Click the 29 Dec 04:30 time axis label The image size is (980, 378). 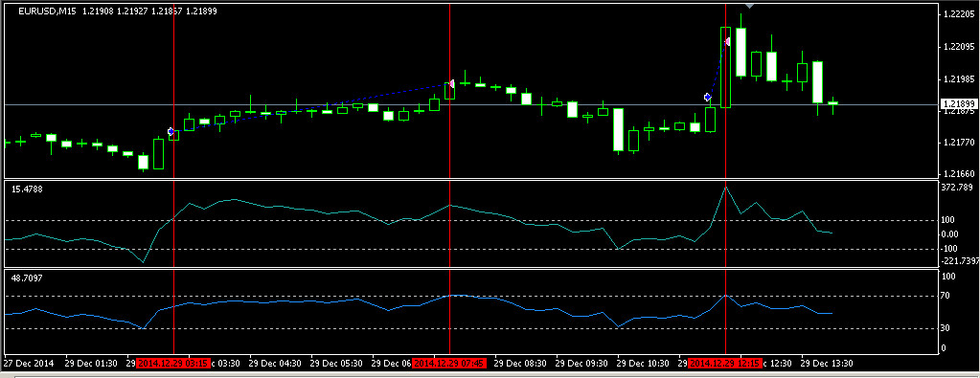click(x=276, y=363)
